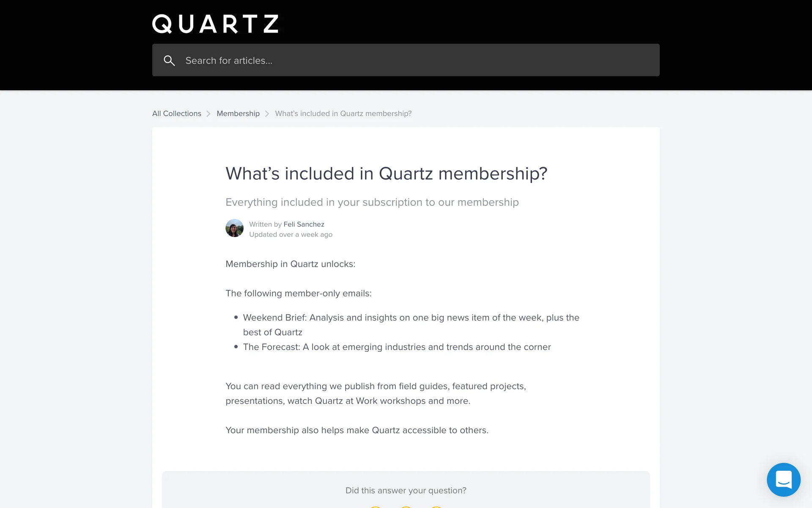Click the Quartz logo in the header
Screen dimensions: 812x508
pos(215,24)
